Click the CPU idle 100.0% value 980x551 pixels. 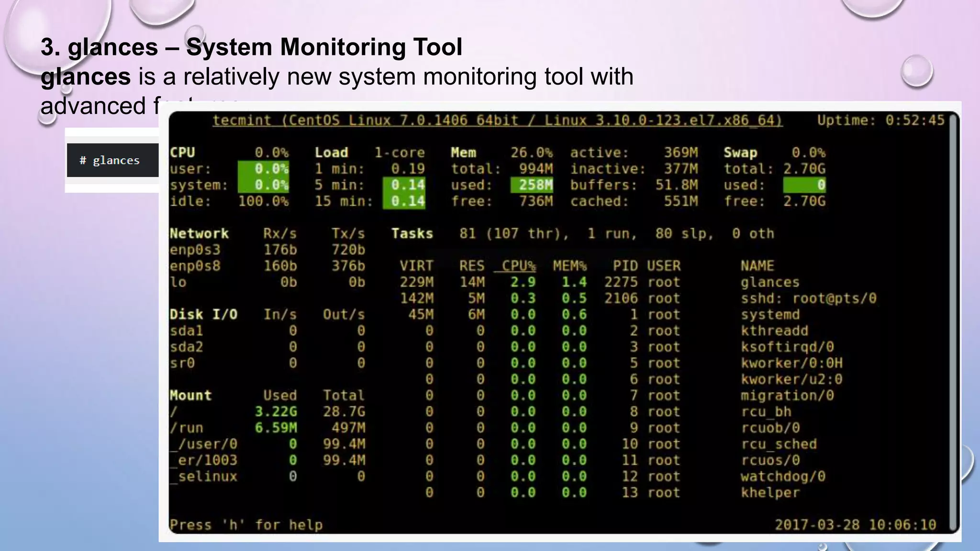coord(264,201)
